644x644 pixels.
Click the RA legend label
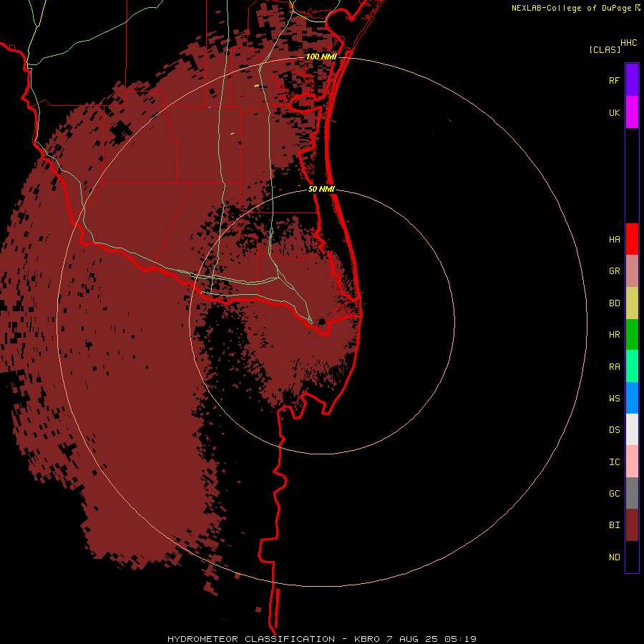pyautogui.click(x=614, y=367)
